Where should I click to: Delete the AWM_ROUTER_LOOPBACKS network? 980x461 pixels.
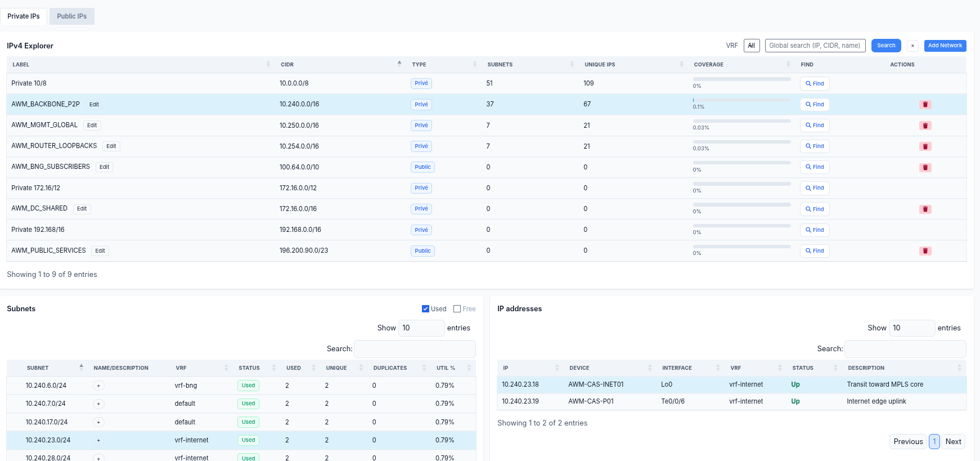(925, 146)
